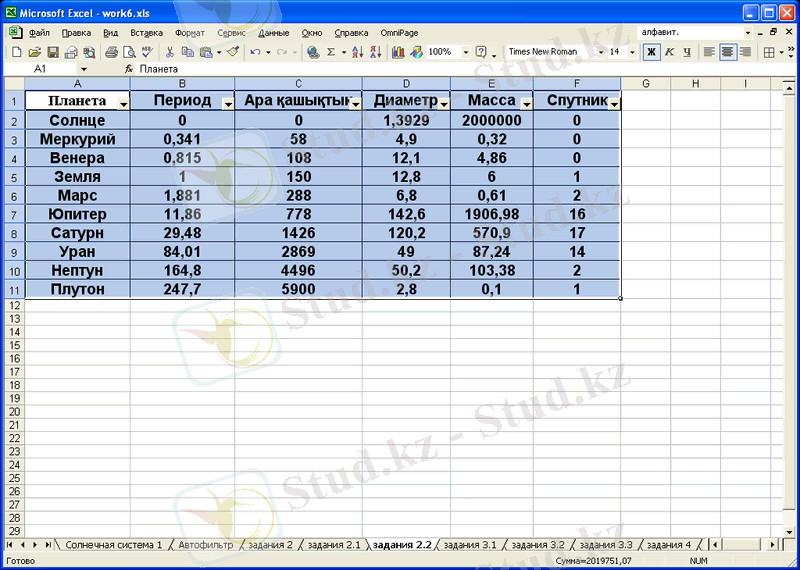Toggle bold formatting (Ж)
Image resolution: width=800 pixels, height=570 pixels.
[651, 51]
